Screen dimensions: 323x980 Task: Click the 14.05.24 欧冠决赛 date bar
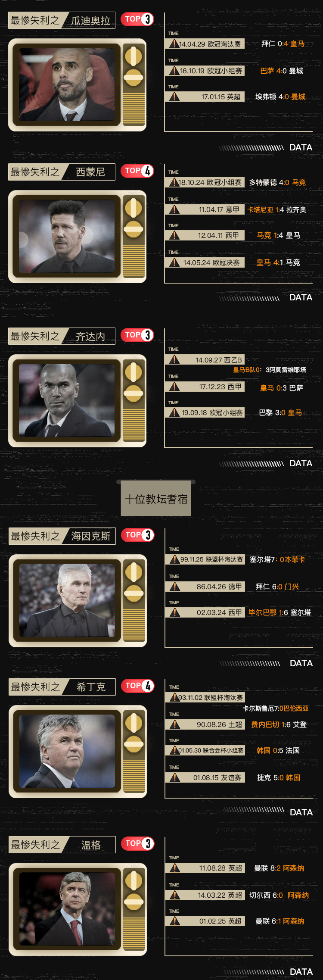pyautogui.click(x=205, y=262)
